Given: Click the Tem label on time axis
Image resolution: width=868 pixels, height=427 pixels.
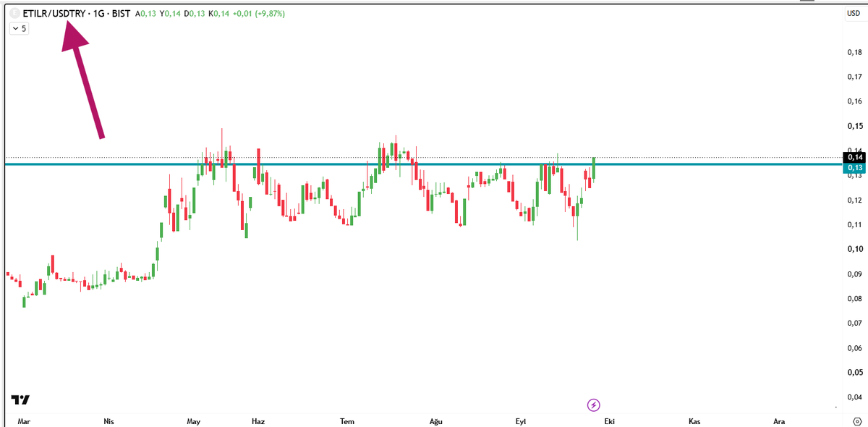Looking at the screenshot, I should (x=347, y=421).
